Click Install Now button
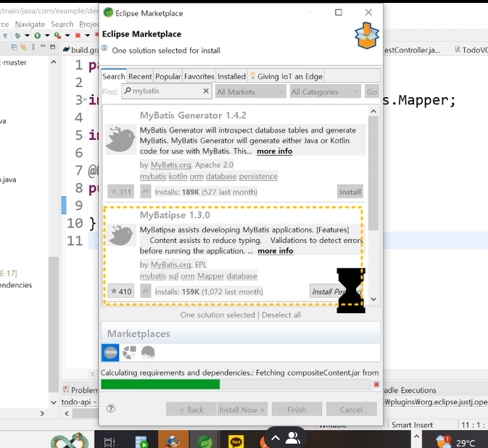This screenshot has width=488, height=448. [x=241, y=410]
